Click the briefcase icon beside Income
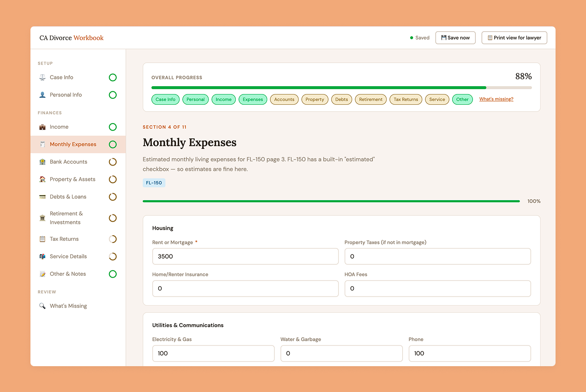This screenshot has height=392, width=586. click(42, 127)
